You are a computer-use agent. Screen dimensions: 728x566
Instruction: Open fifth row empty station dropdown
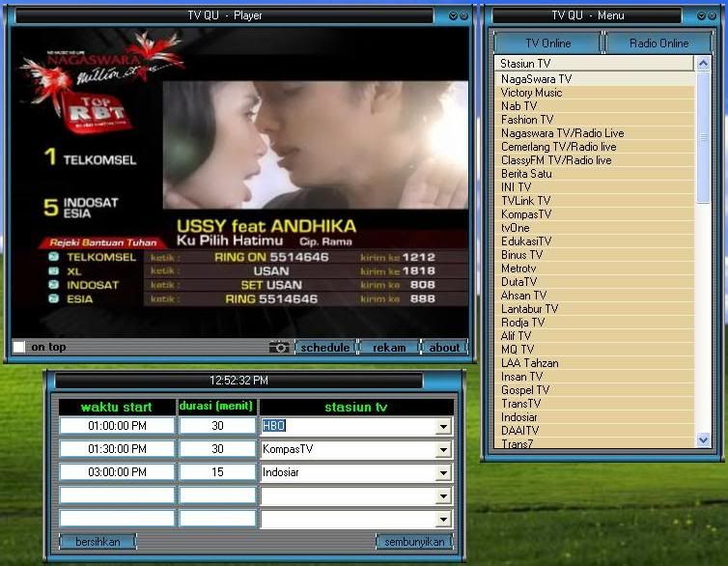pos(444,519)
